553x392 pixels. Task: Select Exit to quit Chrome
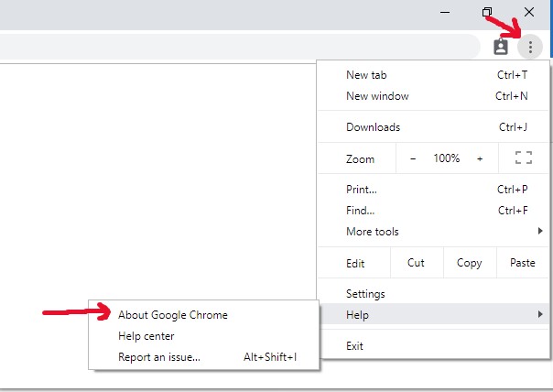(x=354, y=346)
